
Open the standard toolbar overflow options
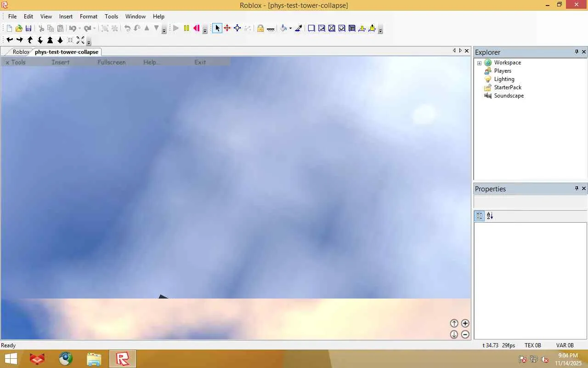pos(164,30)
